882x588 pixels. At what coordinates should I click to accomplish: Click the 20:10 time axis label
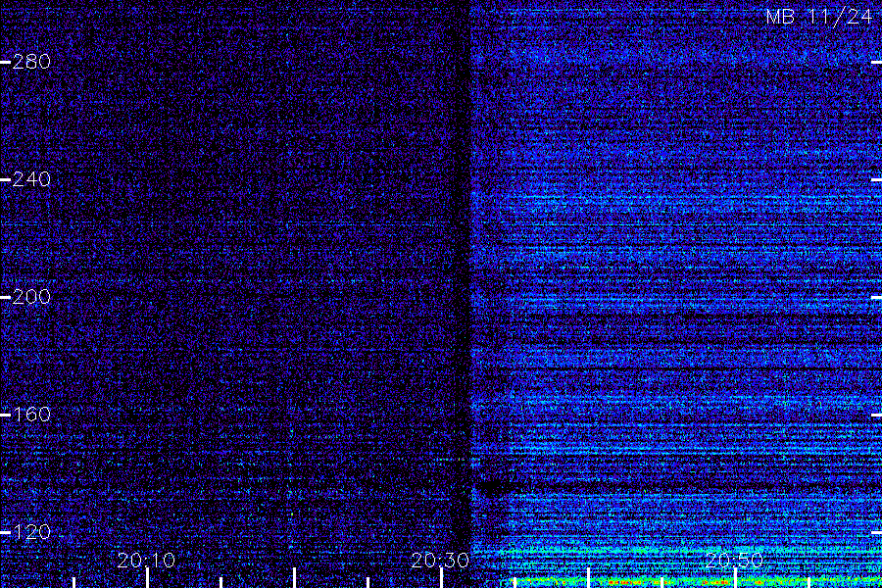[146, 561]
